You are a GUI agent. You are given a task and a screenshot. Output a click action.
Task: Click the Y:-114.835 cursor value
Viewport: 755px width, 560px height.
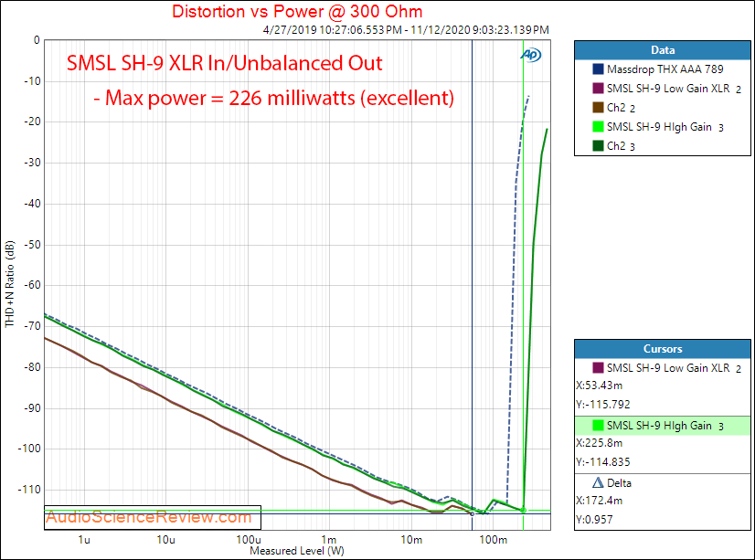point(603,462)
